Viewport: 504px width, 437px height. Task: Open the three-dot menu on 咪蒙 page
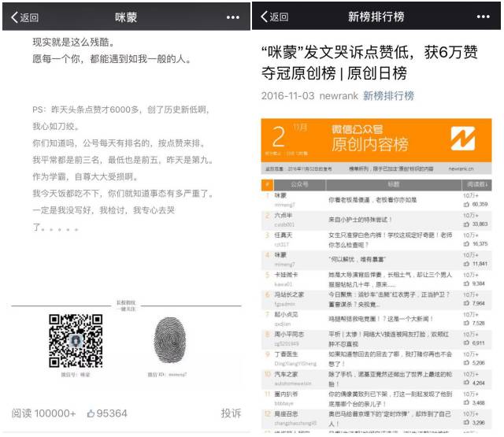233,17
